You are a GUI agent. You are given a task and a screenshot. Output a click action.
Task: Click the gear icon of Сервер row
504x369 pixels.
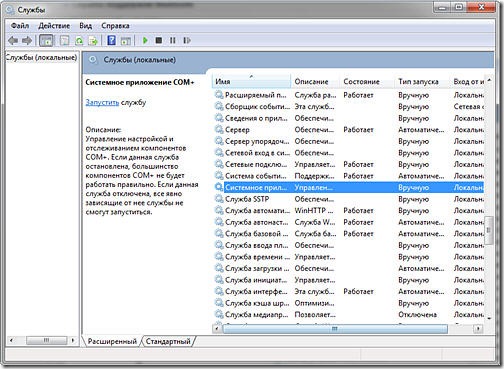(219, 129)
